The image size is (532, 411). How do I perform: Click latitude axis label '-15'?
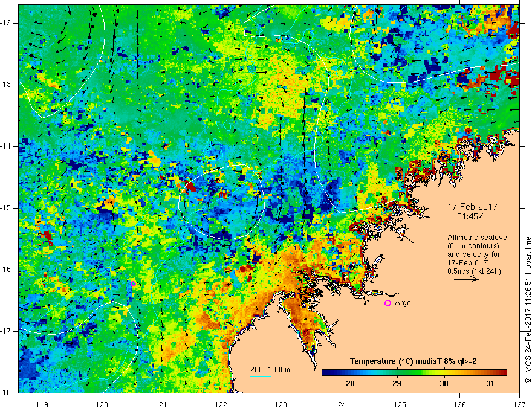[x=6, y=208]
